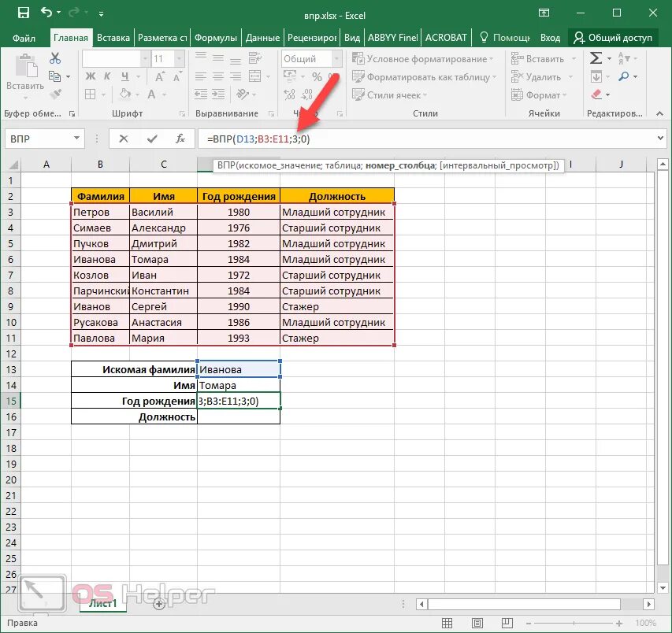Click the Помощь lightbulb search
The image size is (672, 633).
tap(504, 38)
